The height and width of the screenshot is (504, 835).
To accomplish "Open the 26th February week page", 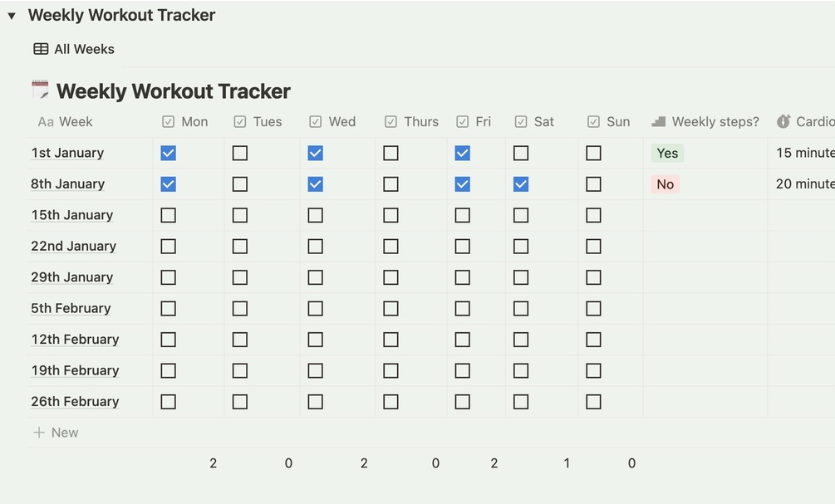I will [75, 402].
